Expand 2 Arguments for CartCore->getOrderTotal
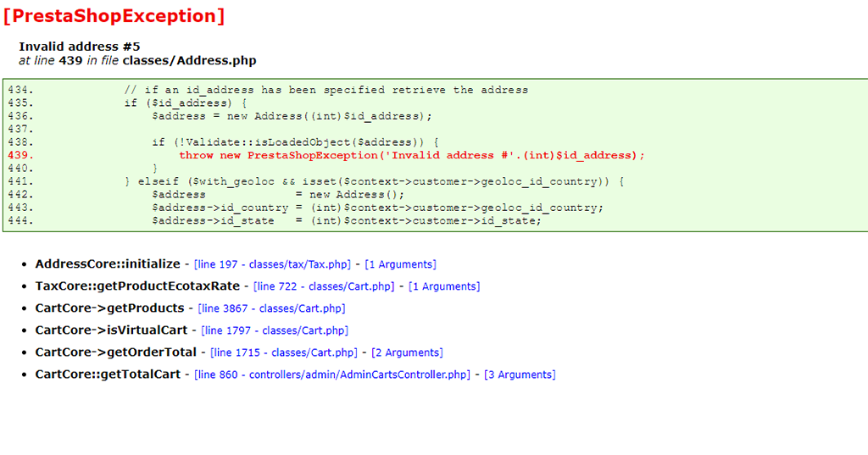 [x=408, y=353]
